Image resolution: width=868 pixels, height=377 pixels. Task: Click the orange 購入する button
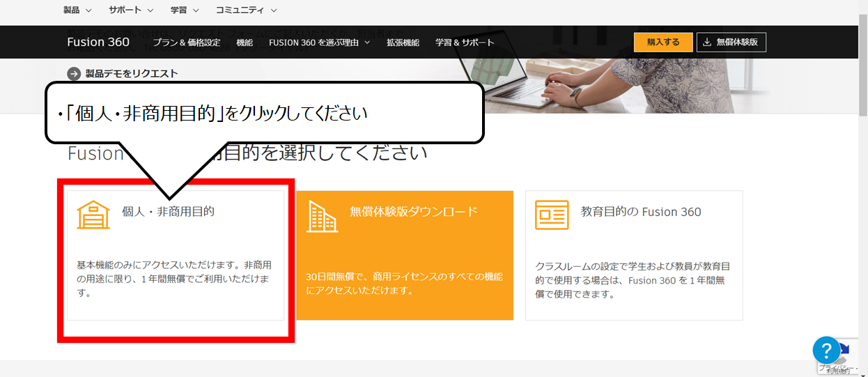(x=663, y=42)
